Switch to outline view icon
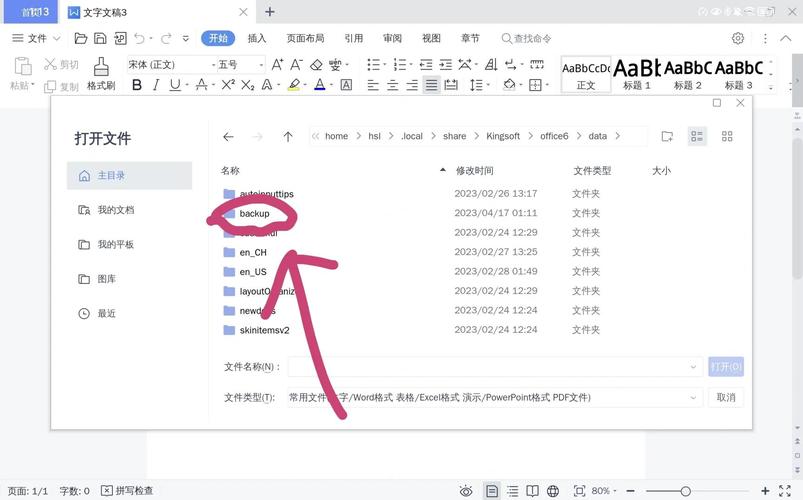 tap(513, 491)
